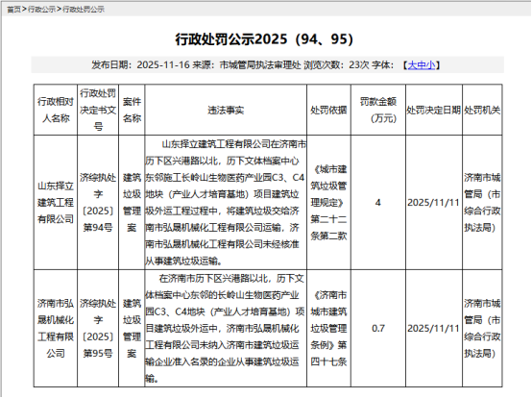Click violation facts cell starting 山东择立建筑工程有限公司在济南市
532x398 pixels.
[226, 203]
